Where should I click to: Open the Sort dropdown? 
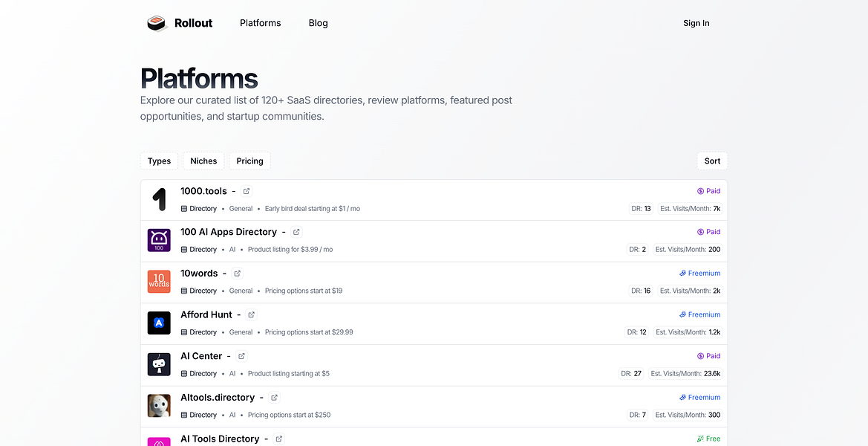coord(713,161)
